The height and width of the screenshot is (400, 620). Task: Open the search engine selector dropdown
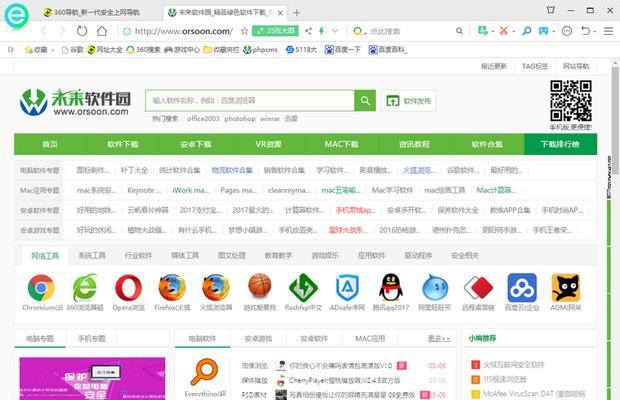click(x=359, y=31)
